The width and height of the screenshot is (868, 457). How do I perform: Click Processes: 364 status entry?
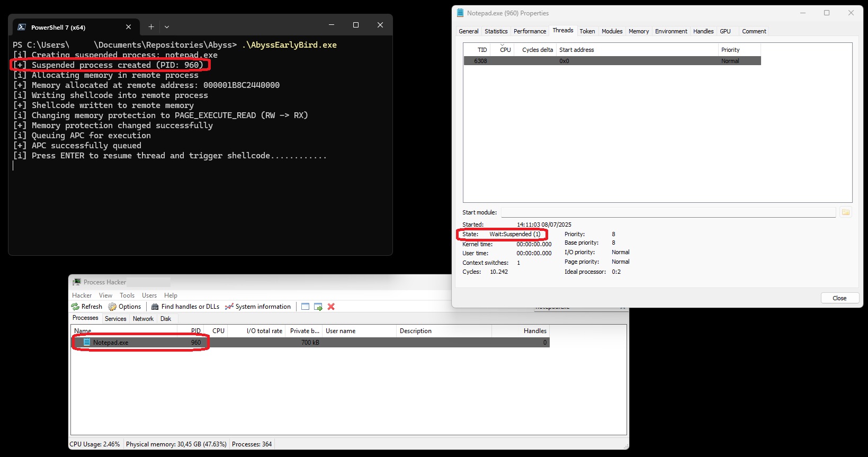(x=252, y=444)
